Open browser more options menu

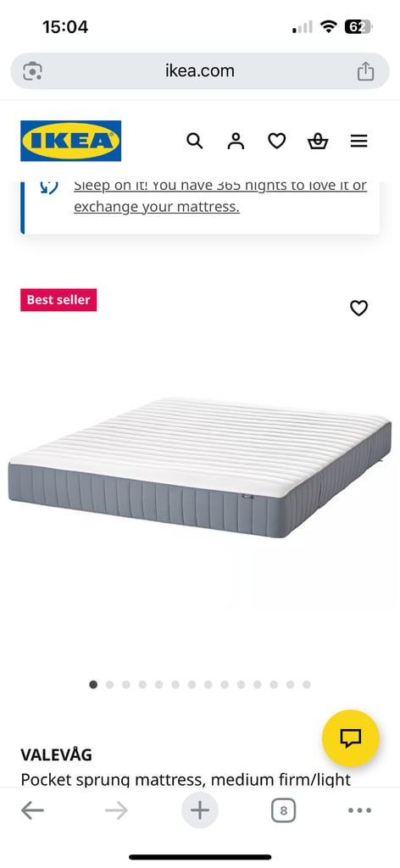click(x=359, y=811)
